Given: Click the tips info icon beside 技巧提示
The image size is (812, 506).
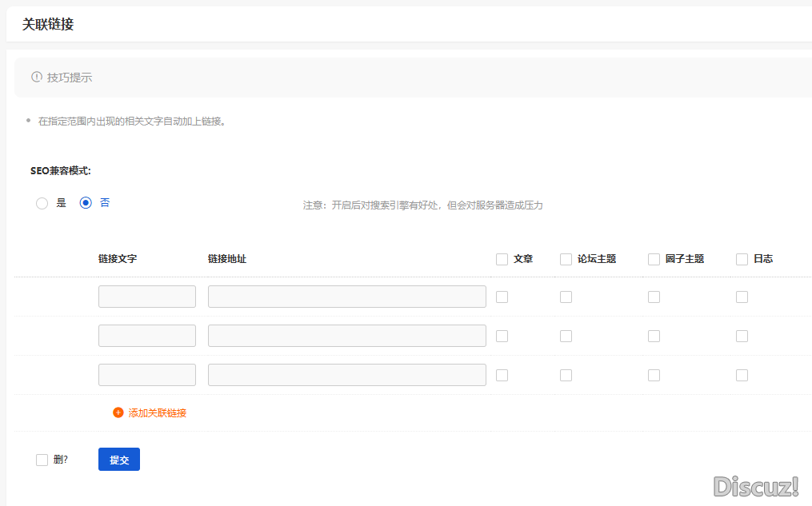Looking at the screenshot, I should pyautogui.click(x=36, y=78).
